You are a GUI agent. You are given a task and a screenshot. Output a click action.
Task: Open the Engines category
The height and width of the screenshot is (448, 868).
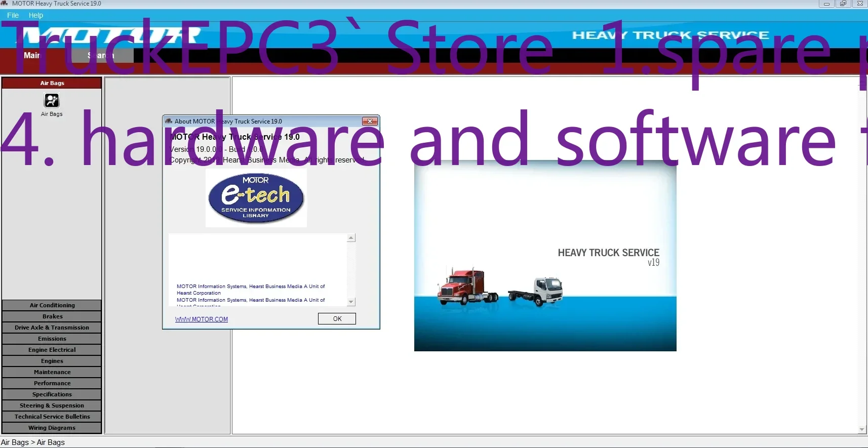pos(52,361)
